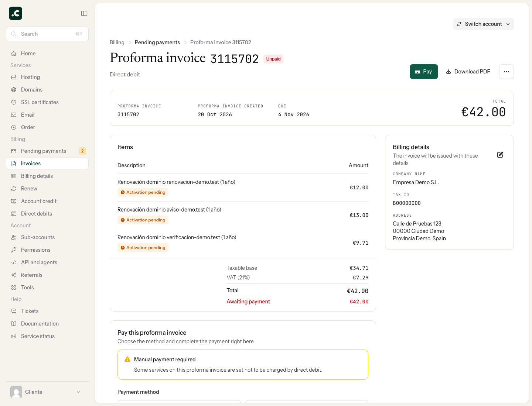
Task: Go to Hosting services
Action: (47, 77)
